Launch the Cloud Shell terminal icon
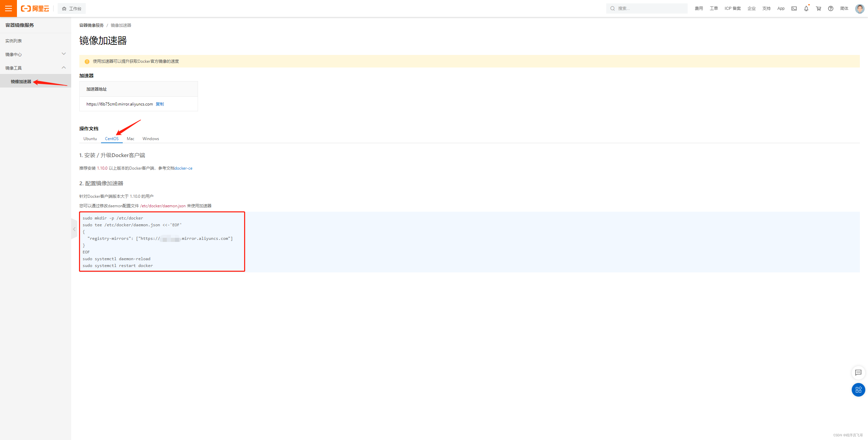Viewport: 868px width, 440px height. (x=794, y=8)
